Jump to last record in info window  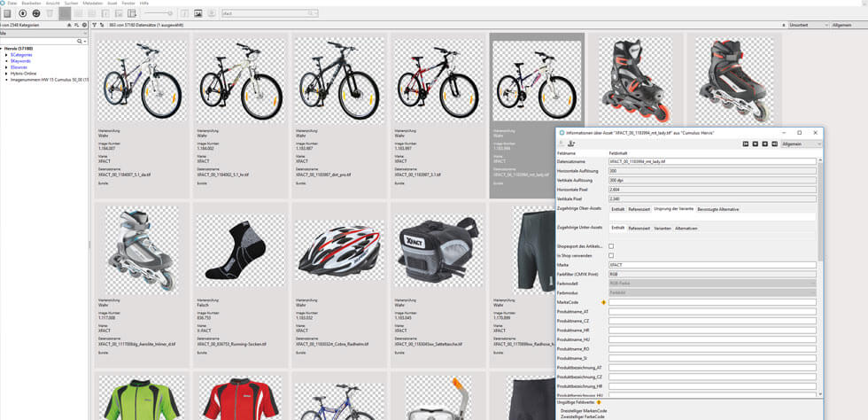[x=774, y=144]
